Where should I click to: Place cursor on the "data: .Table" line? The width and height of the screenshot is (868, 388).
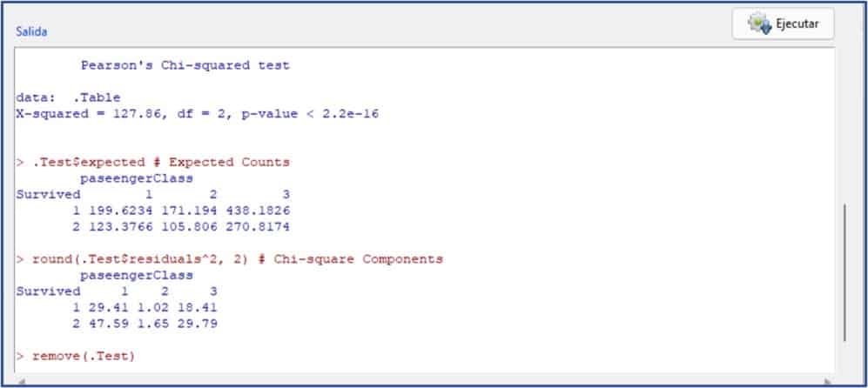pos(68,97)
